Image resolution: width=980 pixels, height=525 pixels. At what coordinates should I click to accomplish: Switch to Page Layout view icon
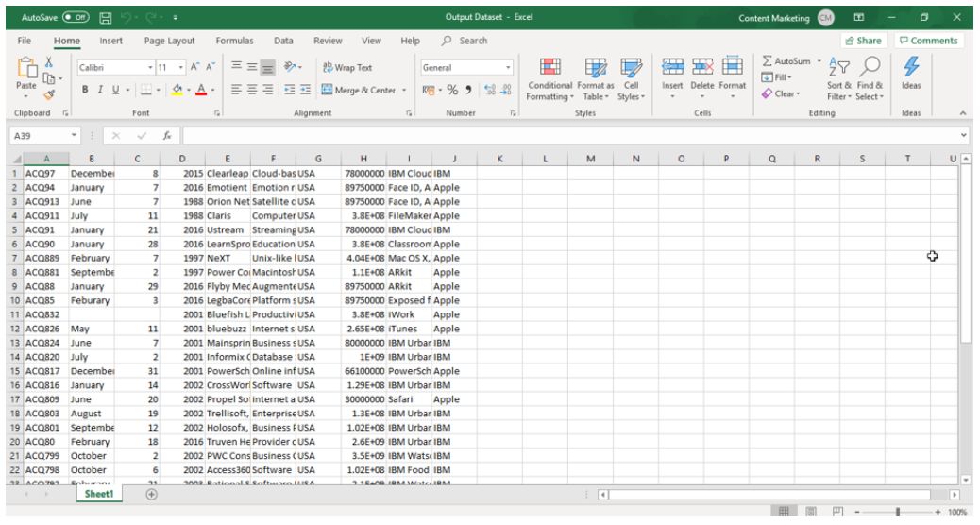point(811,512)
